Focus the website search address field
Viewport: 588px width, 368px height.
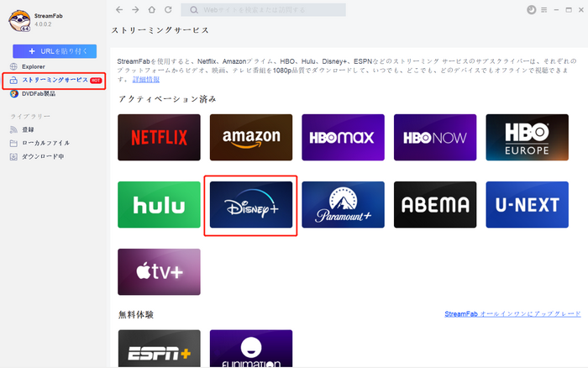(x=263, y=10)
